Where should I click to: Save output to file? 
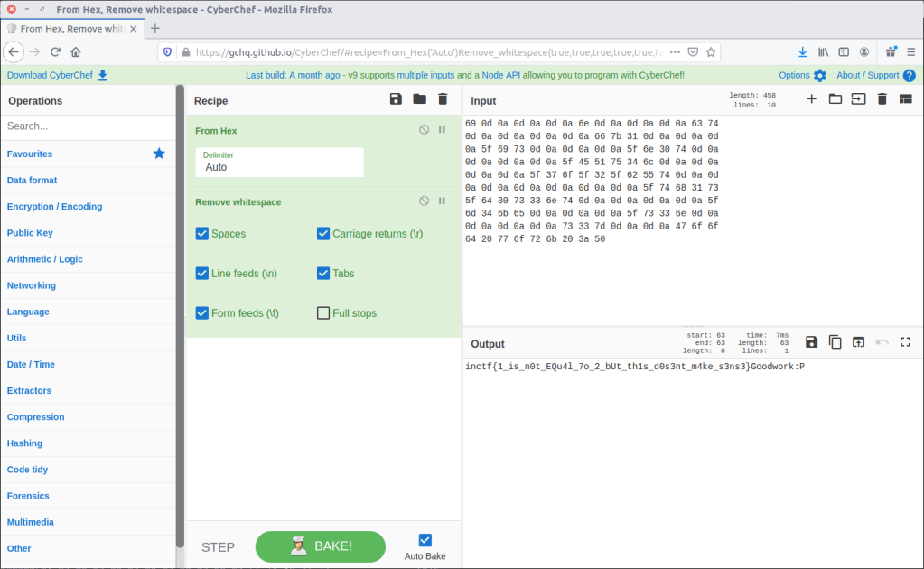(x=811, y=342)
